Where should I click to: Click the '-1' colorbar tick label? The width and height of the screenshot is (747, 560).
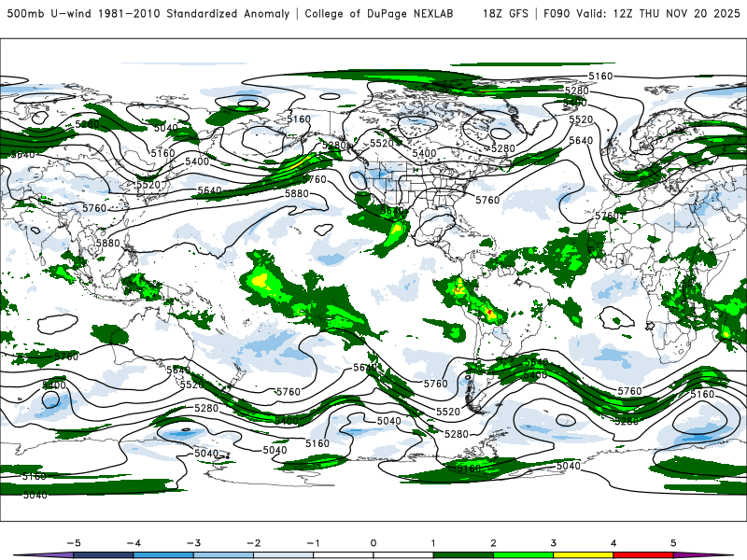pyautogui.click(x=313, y=543)
